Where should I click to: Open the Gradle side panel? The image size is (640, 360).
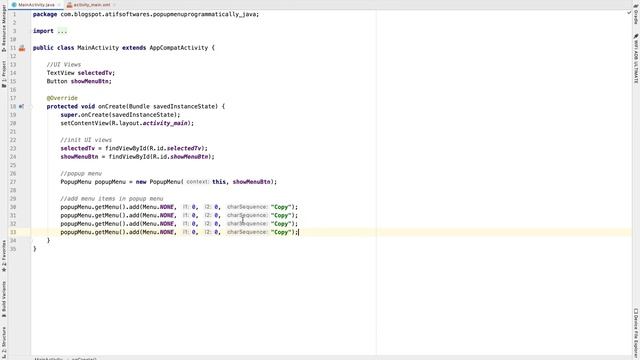tap(636, 14)
